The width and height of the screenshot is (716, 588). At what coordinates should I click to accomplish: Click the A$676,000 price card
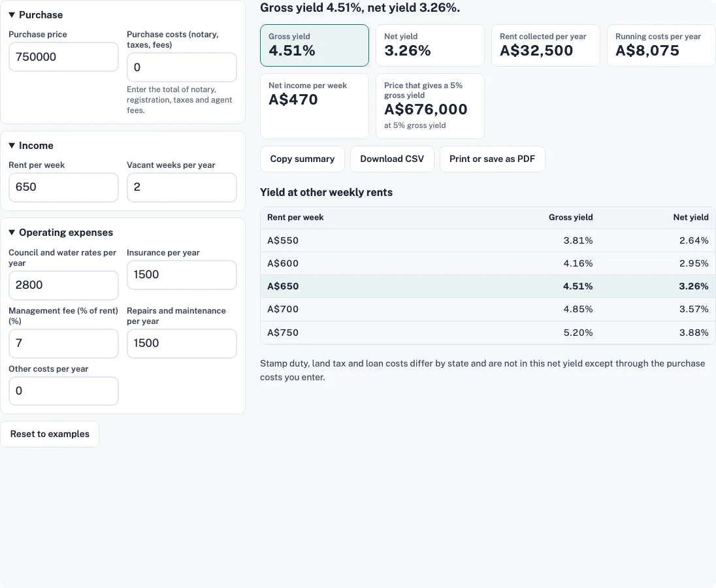coord(430,106)
